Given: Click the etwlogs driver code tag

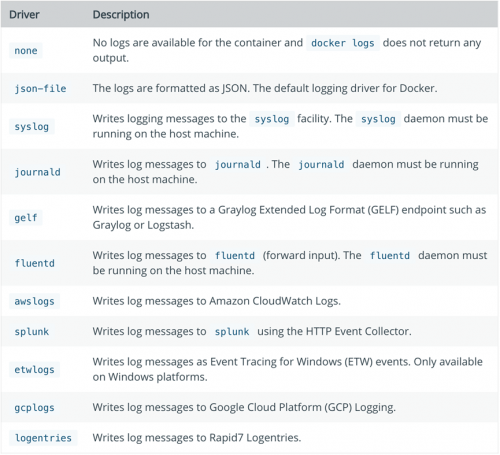Looking at the screenshot, I should click(x=34, y=370).
